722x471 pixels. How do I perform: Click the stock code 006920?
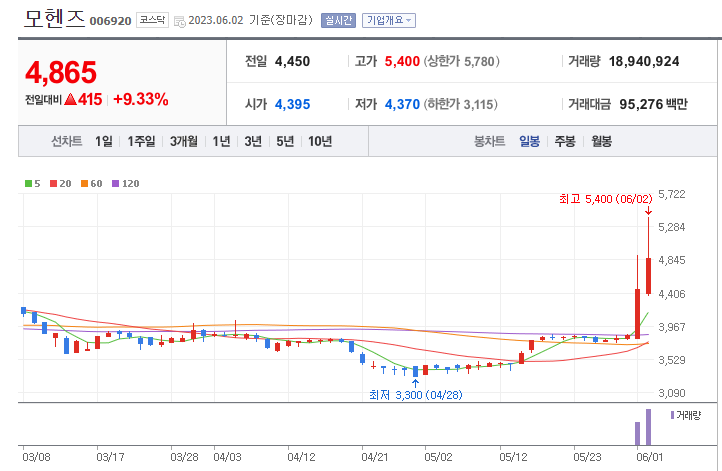(111, 21)
